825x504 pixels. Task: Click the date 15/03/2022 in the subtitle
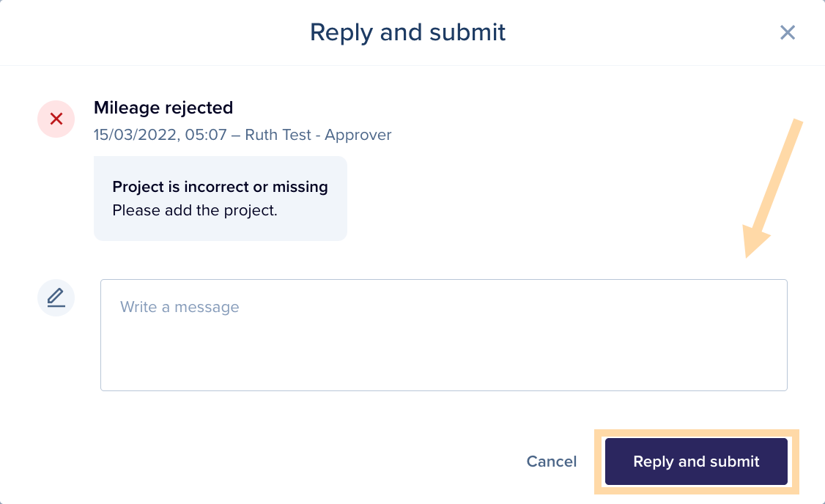point(137,135)
